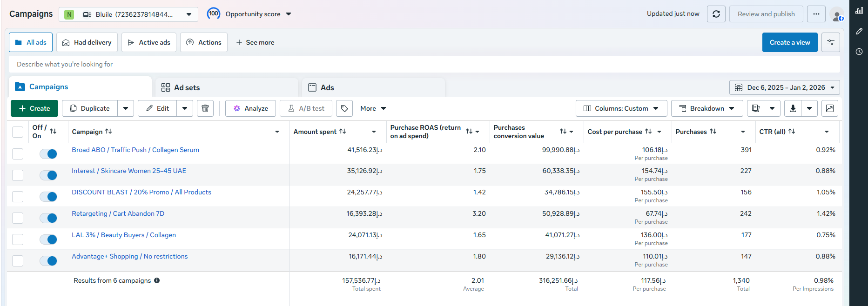Screen dimensions: 868x306
Task: Sort by the Off/On column arrows
Action: pos(53,132)
